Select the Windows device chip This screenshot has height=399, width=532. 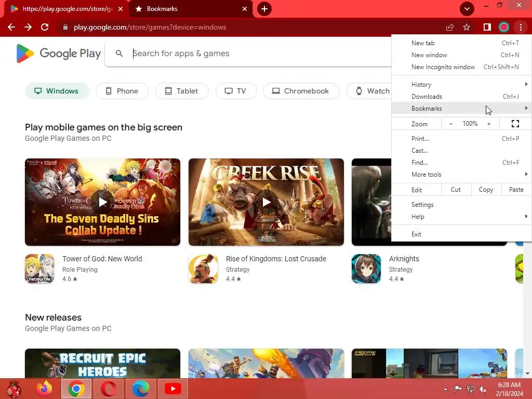57,91
